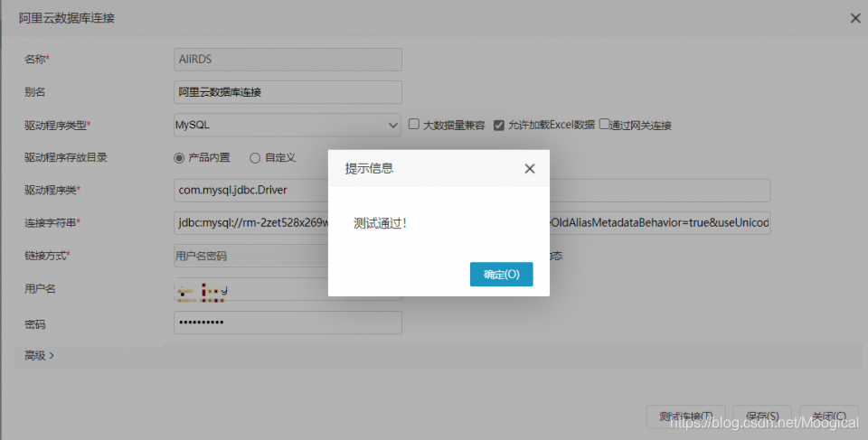Enable 通过网关连接 checkbox
The image size is (868, 440).
604,124
